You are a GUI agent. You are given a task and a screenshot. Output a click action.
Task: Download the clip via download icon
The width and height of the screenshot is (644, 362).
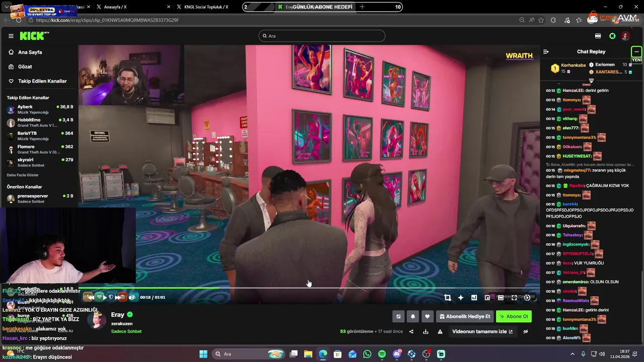click(426, 331)
